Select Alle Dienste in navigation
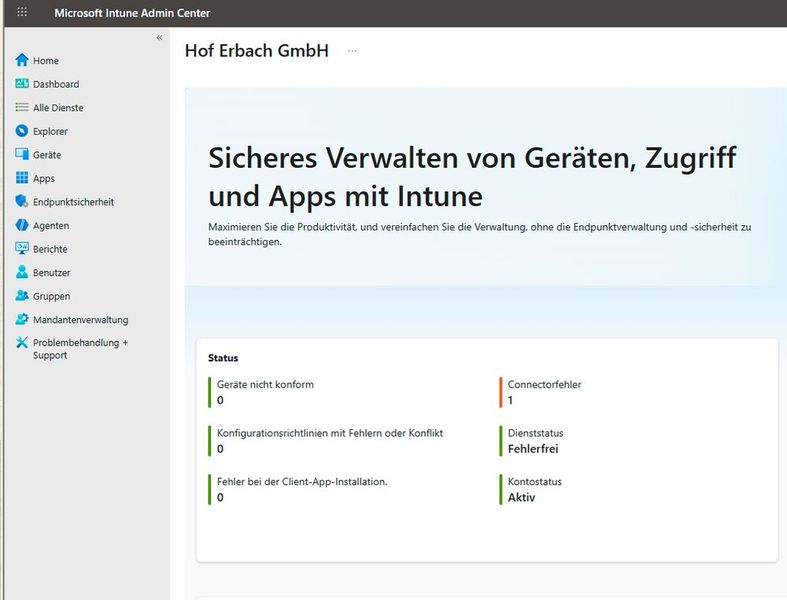Viewport: 787px width, 600px height. (58, 108)
